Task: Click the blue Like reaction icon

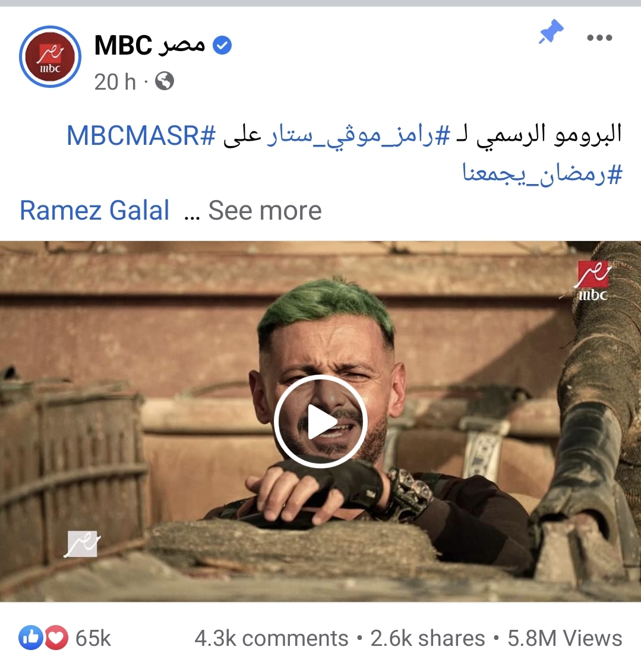Action: (31, 638)
